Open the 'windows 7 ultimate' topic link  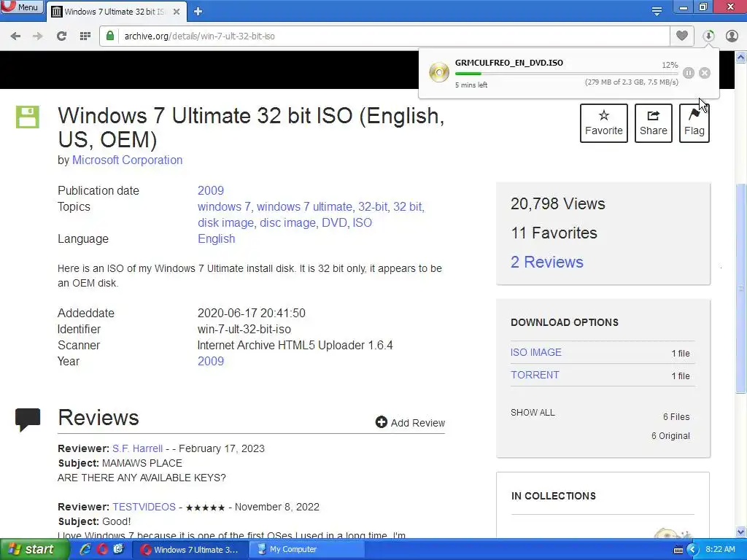click(x=304, y=206)
